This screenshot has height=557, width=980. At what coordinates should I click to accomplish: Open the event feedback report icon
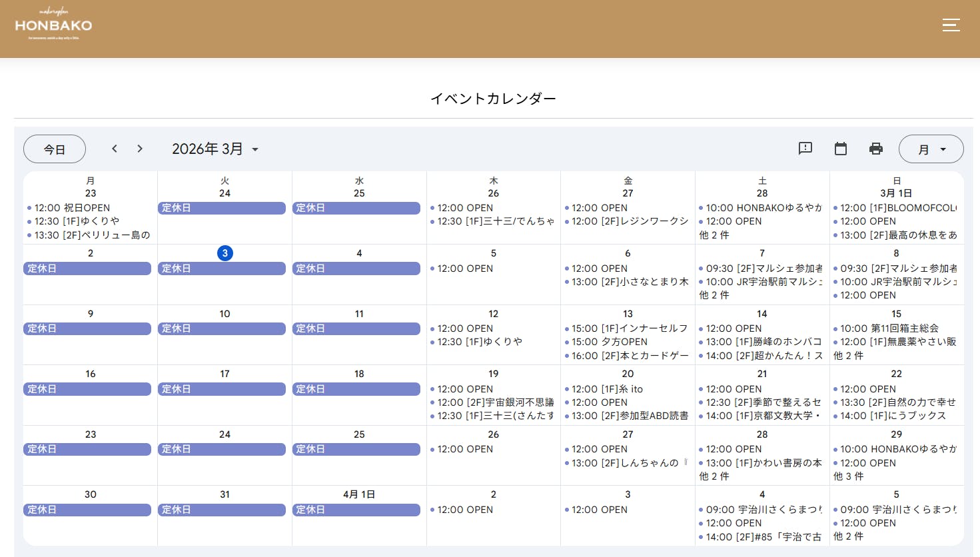[x=805, y=149]
